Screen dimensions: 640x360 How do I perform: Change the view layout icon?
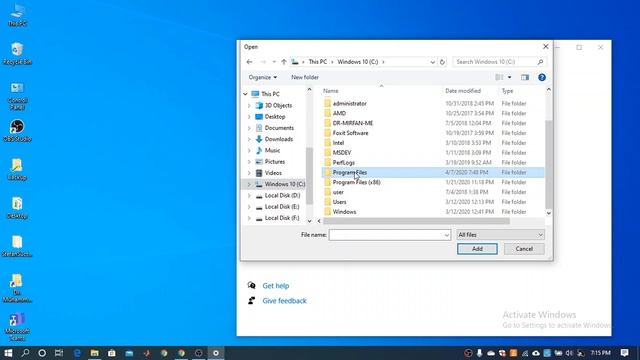point(499,77)
